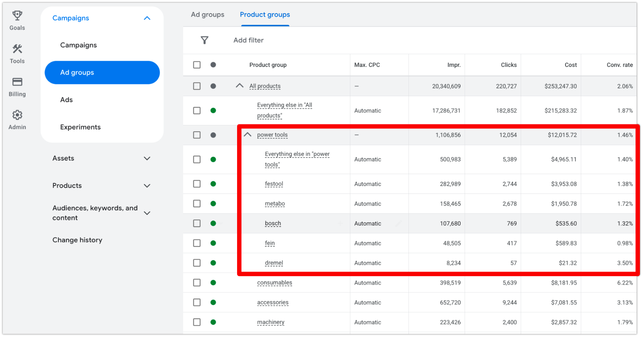
Task: Open Change history
Action: tap(77, 240)
